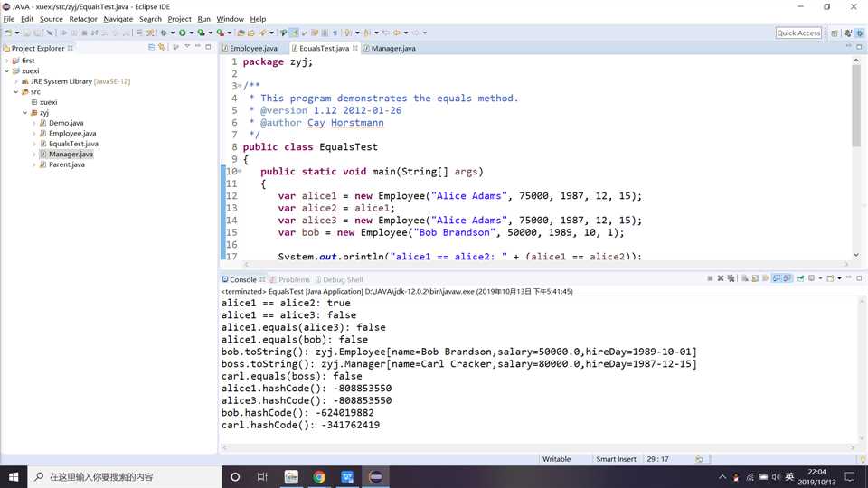The height and width of the screenshot is (488, 868).
Task: Click the Open Perspective icon
Action: (835, 33)
